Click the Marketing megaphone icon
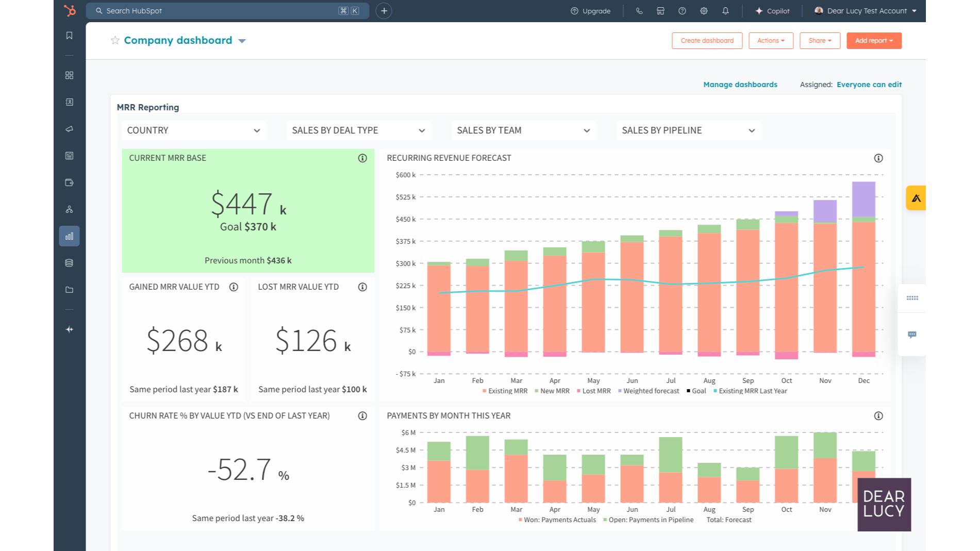 click(x=69, y=129)
